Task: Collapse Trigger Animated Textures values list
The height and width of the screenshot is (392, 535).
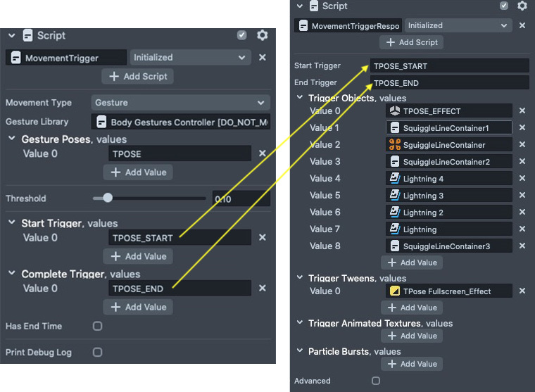Action: 300,322
